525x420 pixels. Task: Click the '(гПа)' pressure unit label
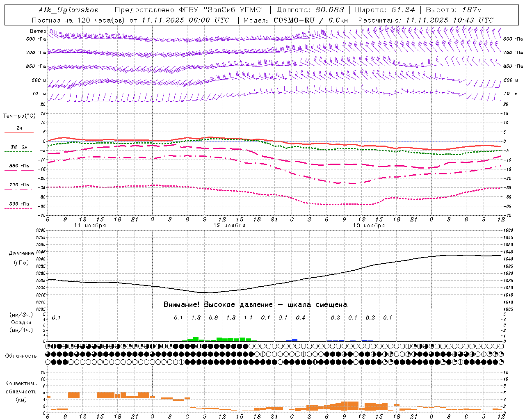pyautogui.click(x=21, y=263)
